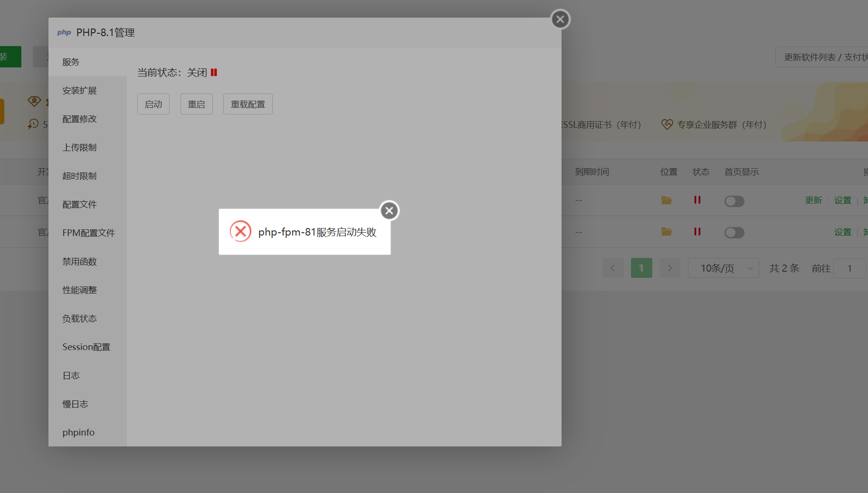
Task: Open the 超时限制 tab
Action: click(x=87, y=176)
